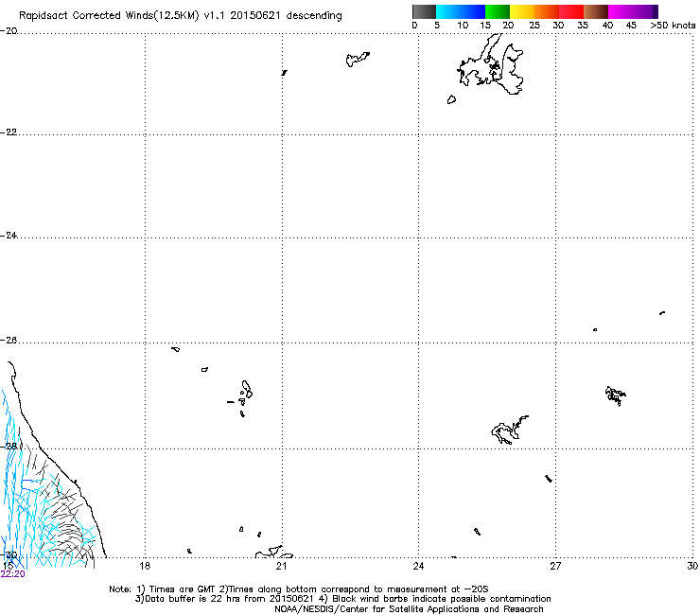
Task: Click the 'Data buffer is 22 hrs' note
Action: [225, 599]
